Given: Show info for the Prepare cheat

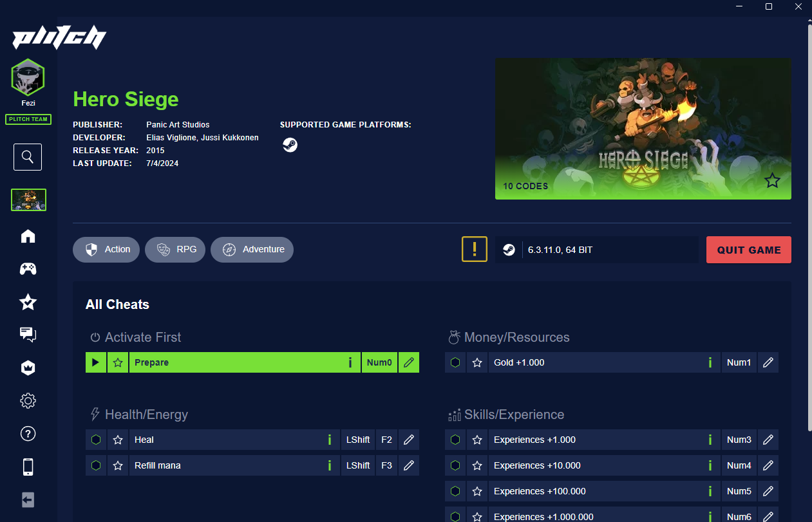Looking at the screenshot, I should coord(350,362).
